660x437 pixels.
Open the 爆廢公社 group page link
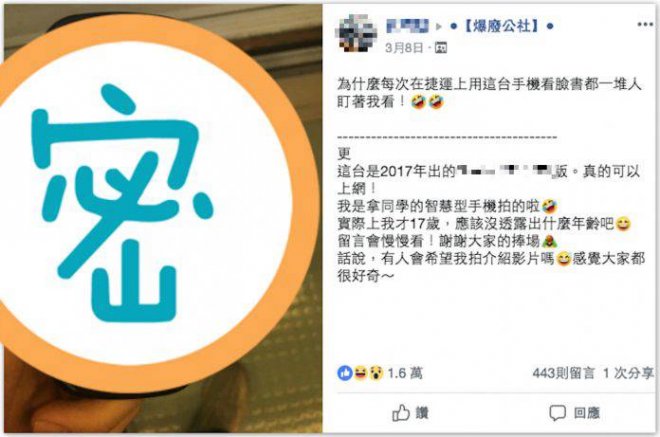(502, 26)
